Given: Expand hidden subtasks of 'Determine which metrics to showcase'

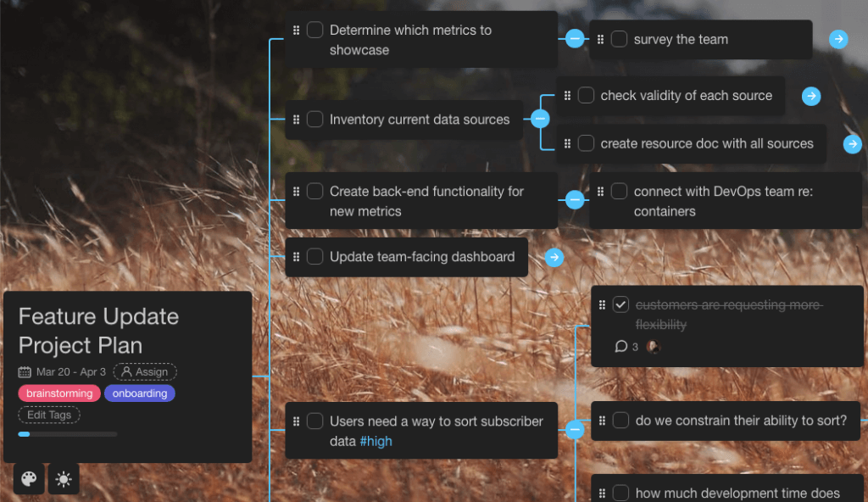Looking at the screenshot, I should coord(575,38).
